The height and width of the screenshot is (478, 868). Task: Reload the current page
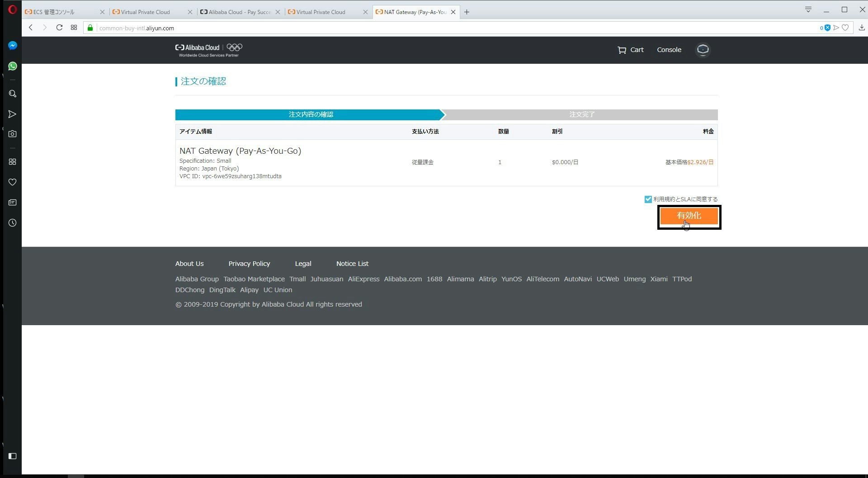tap(59, 28)
